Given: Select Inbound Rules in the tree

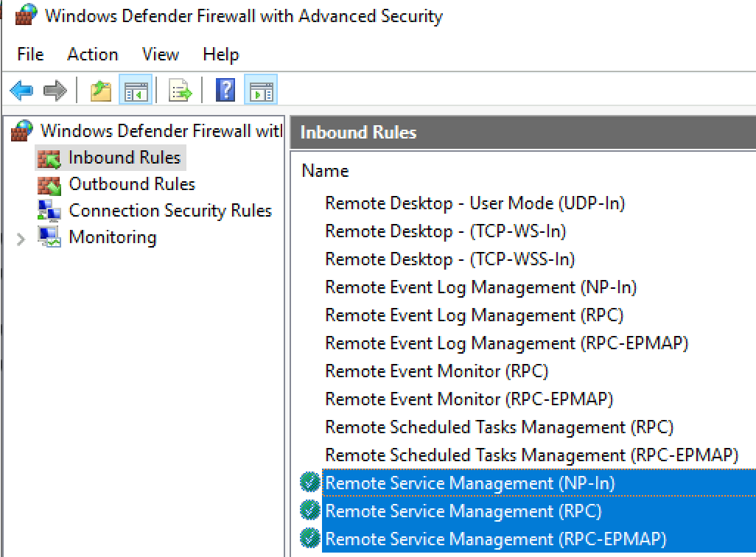Looking at the screenshot, I should (125, 158).
